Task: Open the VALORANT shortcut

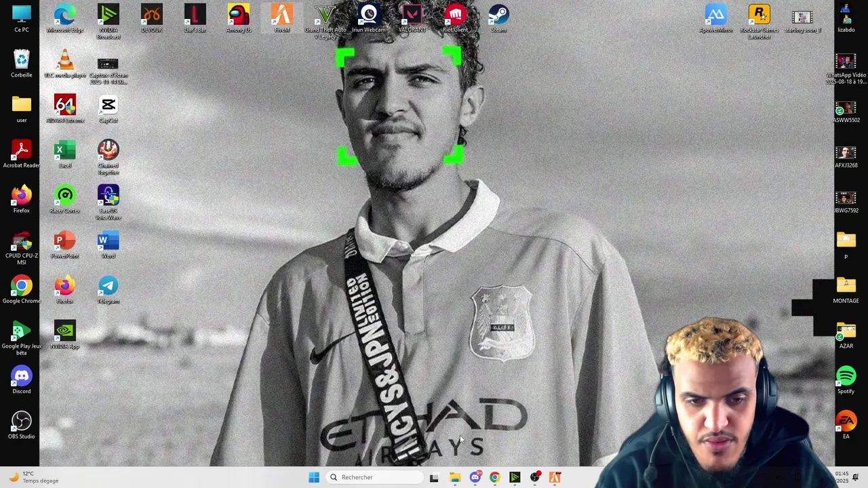Action: [412, 18]
